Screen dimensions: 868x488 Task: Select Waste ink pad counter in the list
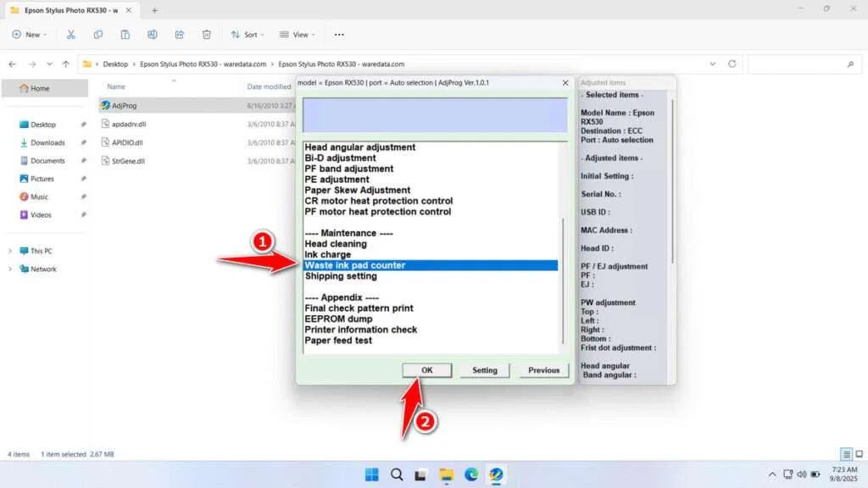357,264
